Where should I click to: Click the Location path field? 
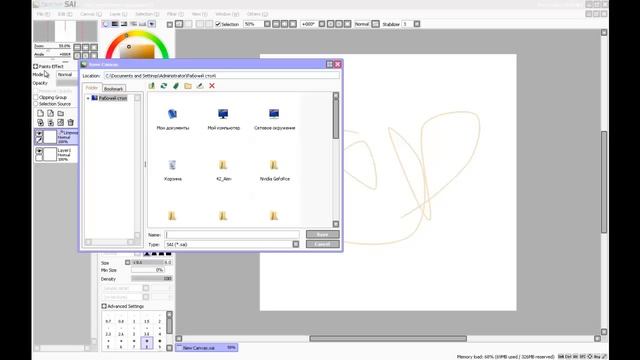[222, 76]
